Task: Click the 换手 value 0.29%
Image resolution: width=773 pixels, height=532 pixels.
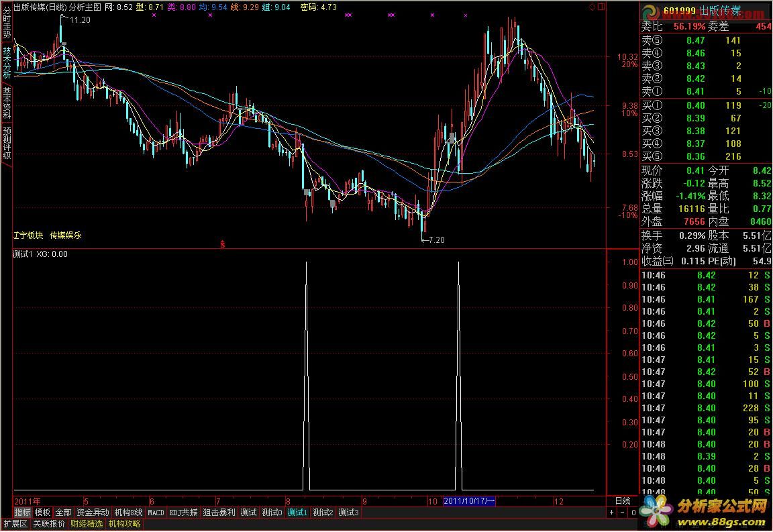Action: (x=692, y=235)
